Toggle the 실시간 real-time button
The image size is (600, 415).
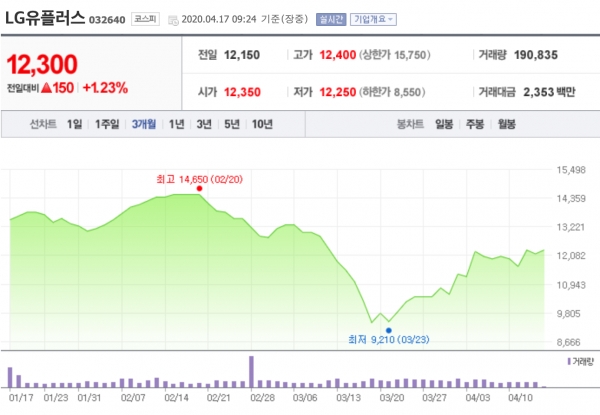click(331, 20)
